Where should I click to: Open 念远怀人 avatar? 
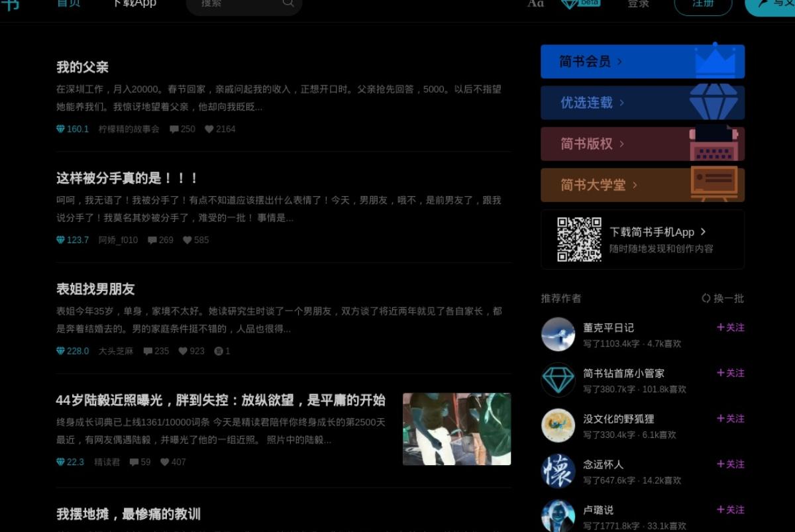[558, 471]
